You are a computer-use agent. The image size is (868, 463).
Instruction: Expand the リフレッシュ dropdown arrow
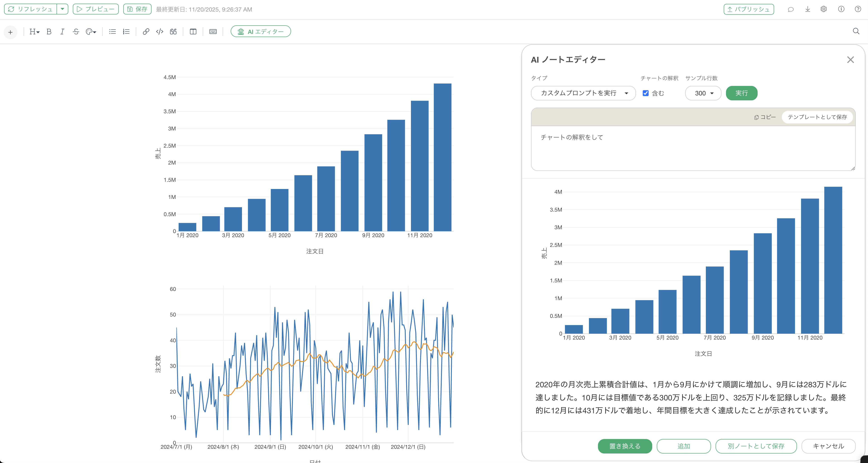click(62, 9)
